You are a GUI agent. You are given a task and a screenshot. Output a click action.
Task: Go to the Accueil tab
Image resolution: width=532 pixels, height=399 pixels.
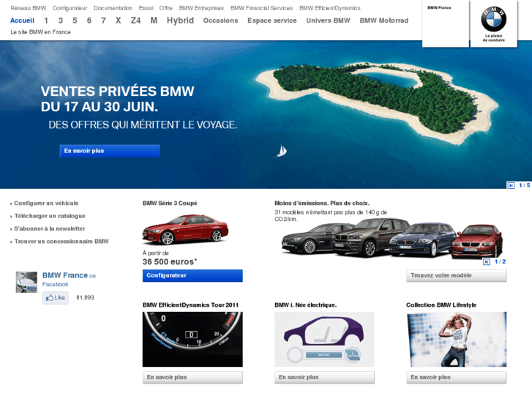tap(22, 20)
